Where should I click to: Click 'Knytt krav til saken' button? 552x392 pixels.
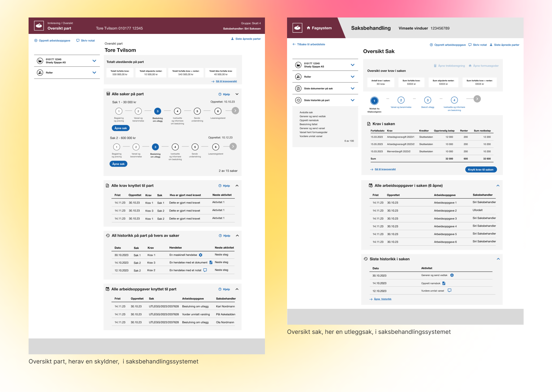(x=481, y=170)
